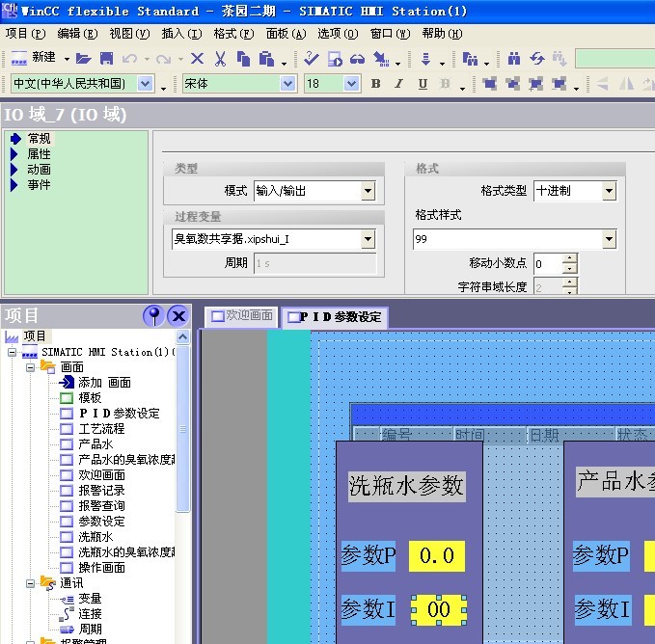
Task: Open the 选项(O) menu
Action: (x=338, y=34)
